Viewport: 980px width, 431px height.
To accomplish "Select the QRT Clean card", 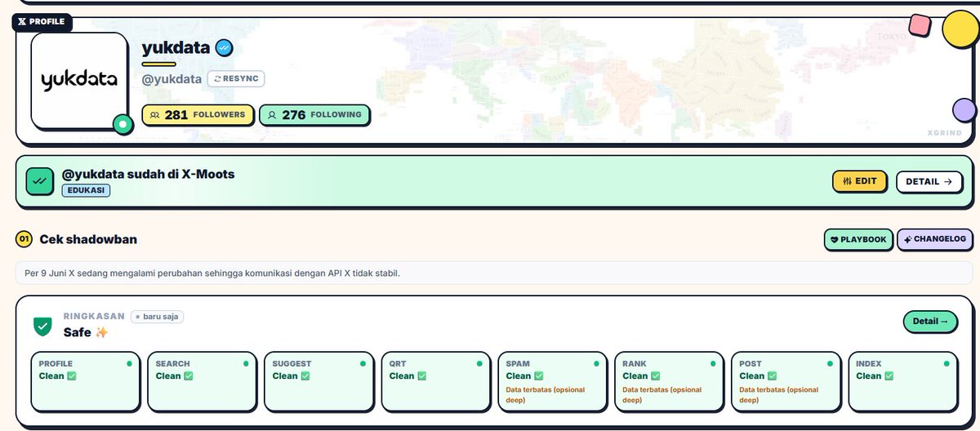I will click(435, 381).
